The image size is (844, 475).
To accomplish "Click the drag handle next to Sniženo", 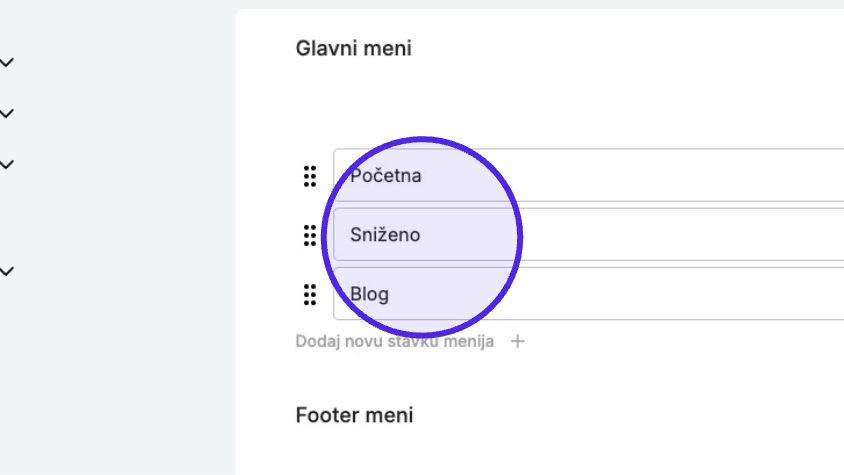I will (x=310, y=235).
